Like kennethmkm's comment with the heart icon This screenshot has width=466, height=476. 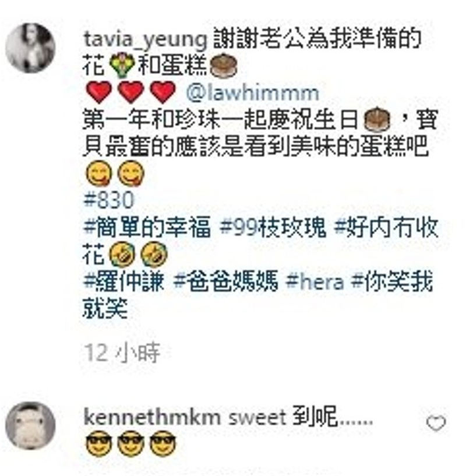(436, 422)
